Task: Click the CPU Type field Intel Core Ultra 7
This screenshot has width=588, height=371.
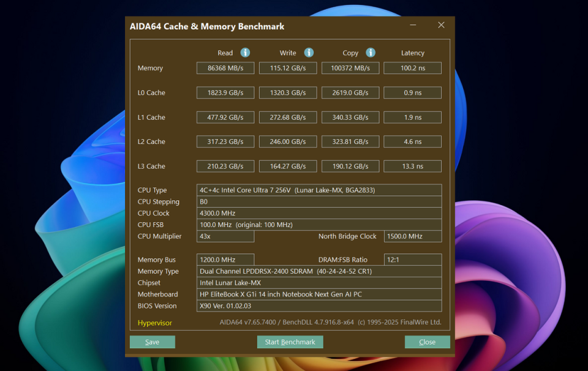Action: click(319, 190)
